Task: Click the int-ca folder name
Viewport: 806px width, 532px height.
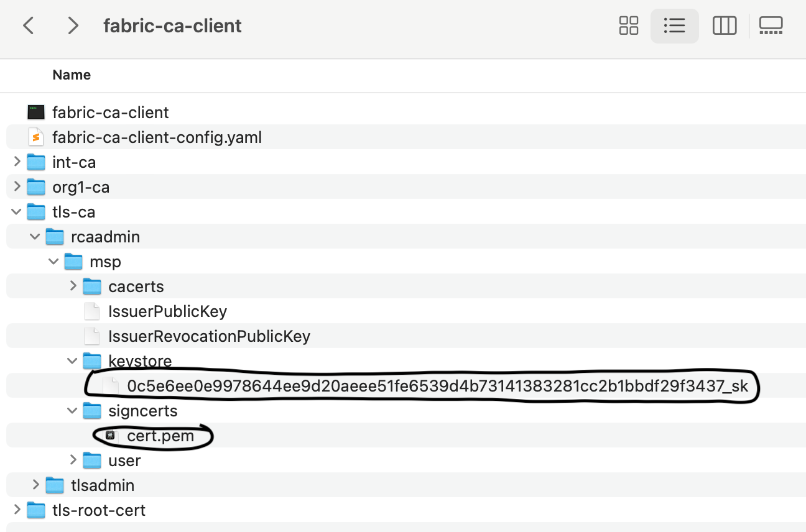Action: [74, 162]
